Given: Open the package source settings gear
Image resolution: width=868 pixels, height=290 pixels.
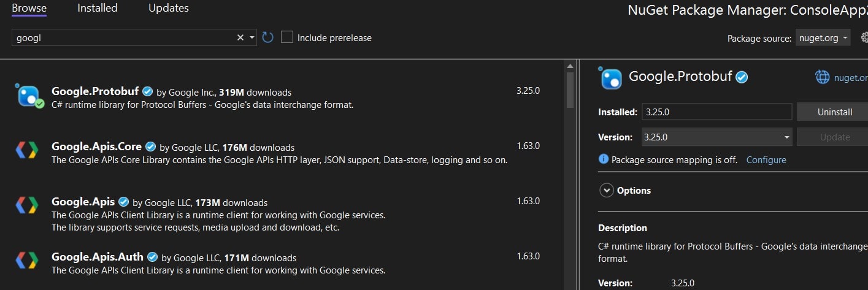Looking at the screenshot, I should point(864,37).
